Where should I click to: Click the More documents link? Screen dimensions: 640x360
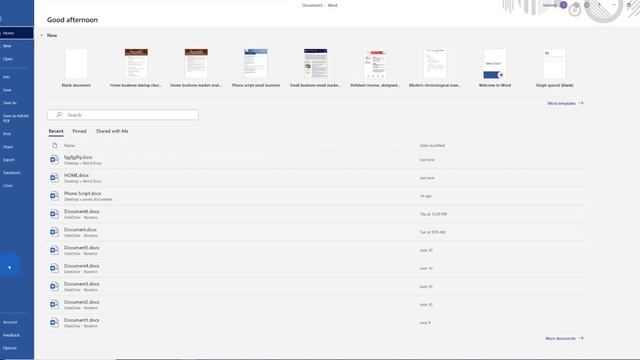point(560,338)
